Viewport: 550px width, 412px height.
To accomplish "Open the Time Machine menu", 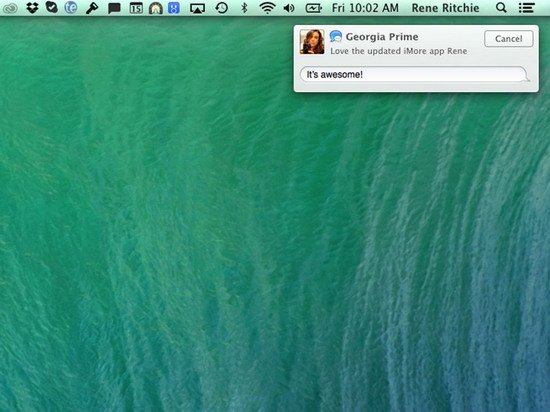I will tap(222, 7).
